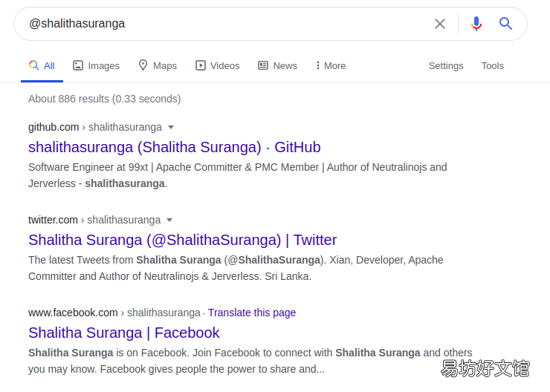This screenshot has width=550, height=392.
Task: Switch to the News tab
Action: [x=277, y=66]
